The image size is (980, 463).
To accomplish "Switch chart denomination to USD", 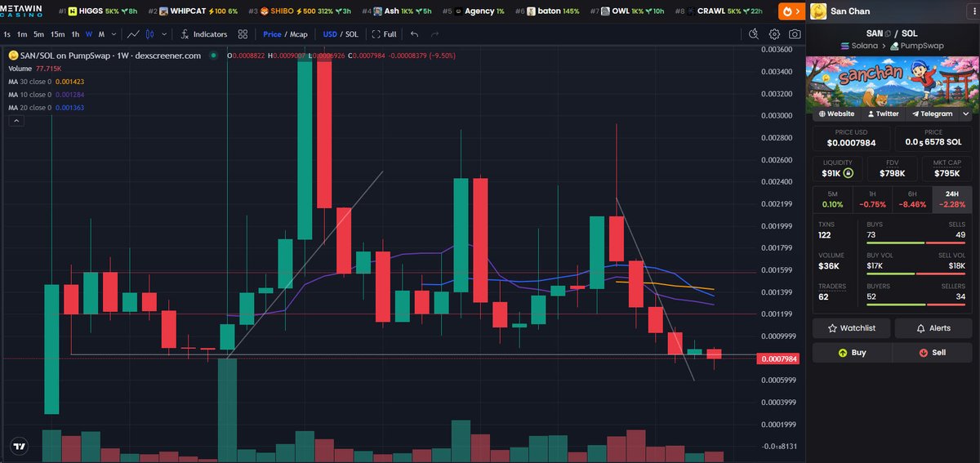I will point(330,34).
